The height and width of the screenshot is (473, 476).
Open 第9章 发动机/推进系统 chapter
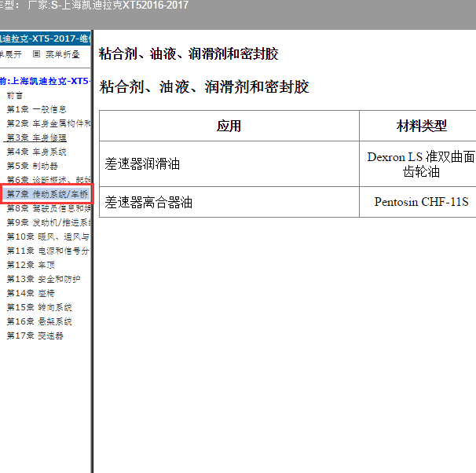[49, 222]
